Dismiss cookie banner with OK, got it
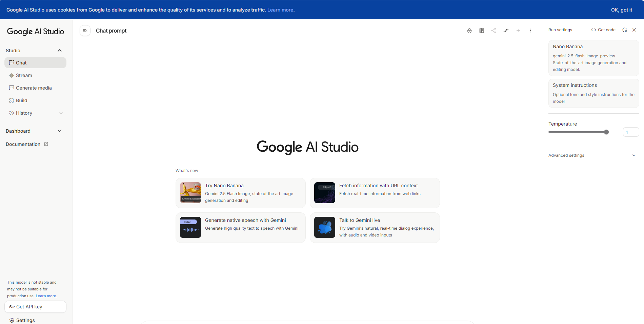This screenshot has height=324, width=644. (x=622, y=10)
